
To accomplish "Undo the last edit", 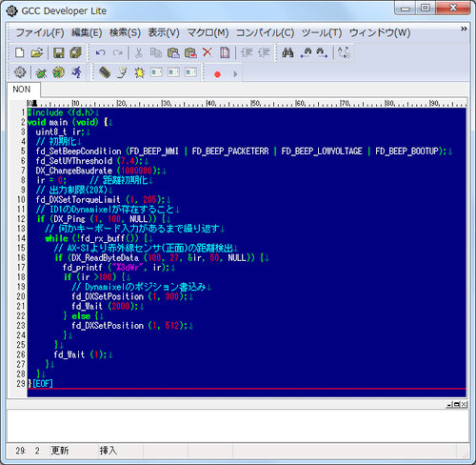I will (x=101, y=52).
